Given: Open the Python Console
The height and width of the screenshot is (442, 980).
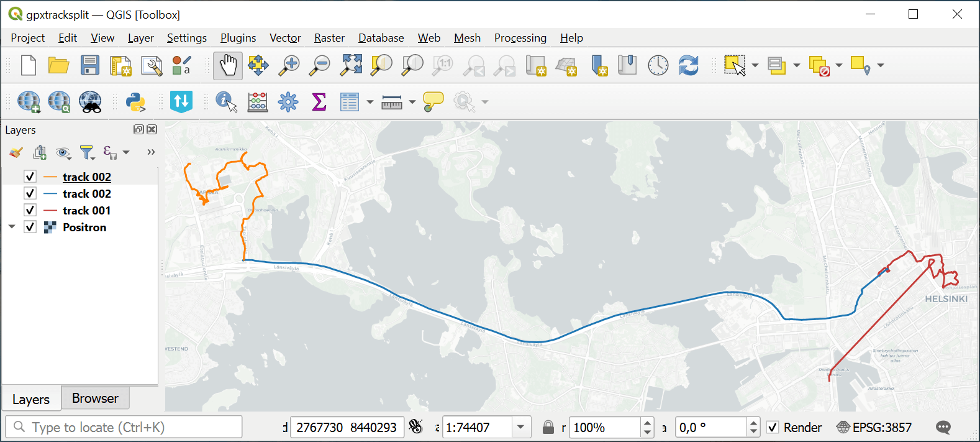Looking at the screenshot, I should coord(135,102).
